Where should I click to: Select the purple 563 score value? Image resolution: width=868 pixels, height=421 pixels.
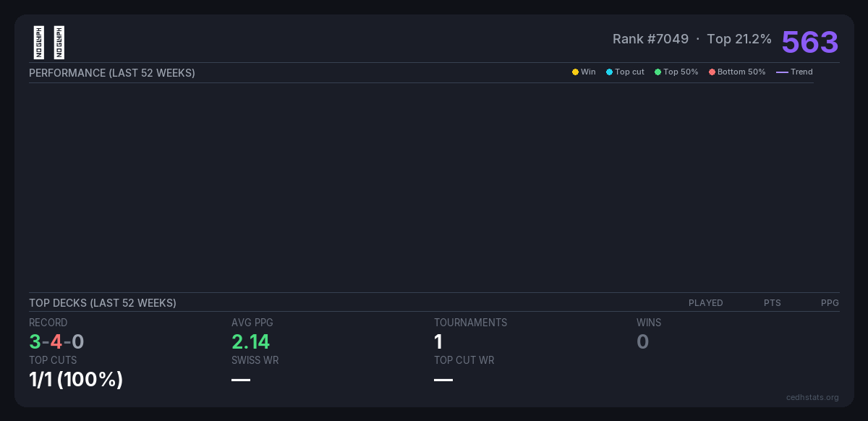(x=809, y=42)
